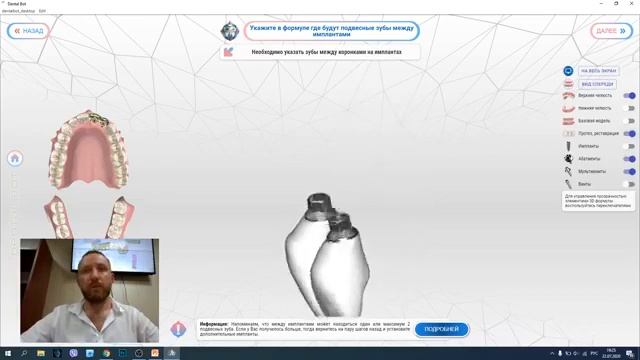Toggle prosthetic restoration switch
The image size is (640, 360).
[629, 133]
